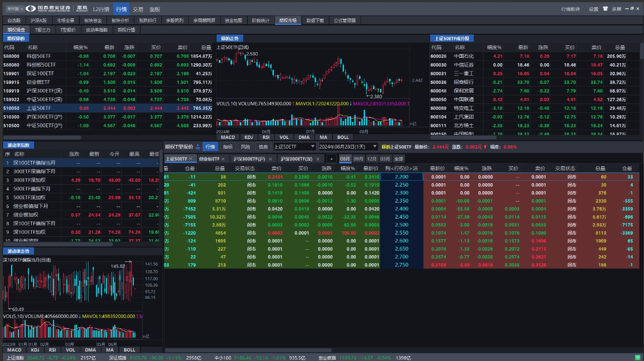644x361 pixels.
Task: Open the 关怀版 version dropdown
Action: (x=14, y=8)
